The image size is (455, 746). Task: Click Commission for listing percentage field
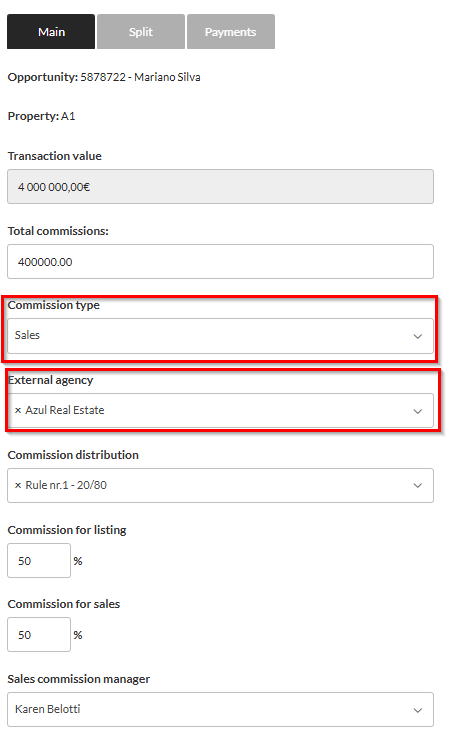click(x=39, y=560)
